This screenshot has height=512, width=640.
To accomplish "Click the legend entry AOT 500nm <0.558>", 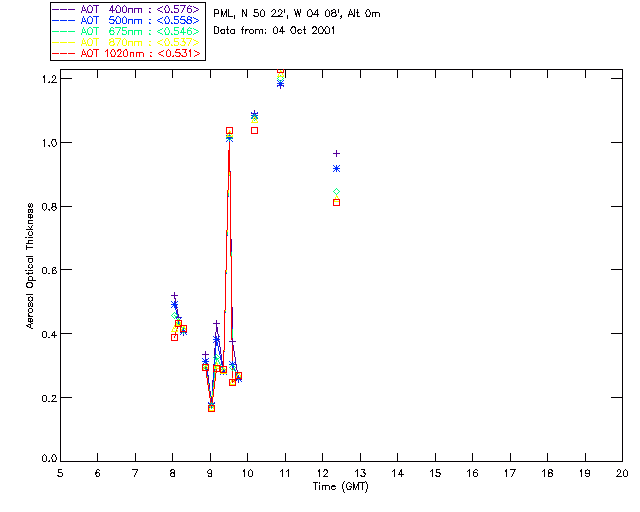I will [127, 20].
